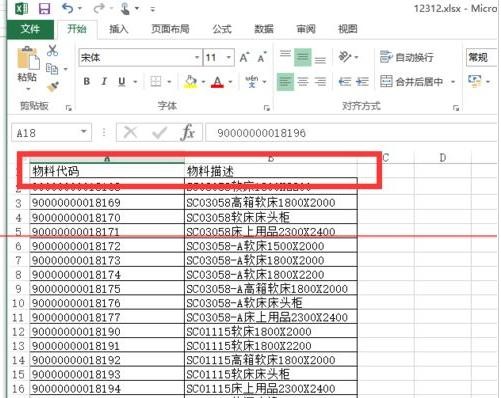Apply the red font color A
This screenshot has width=501, height=398.
point(217,82)
